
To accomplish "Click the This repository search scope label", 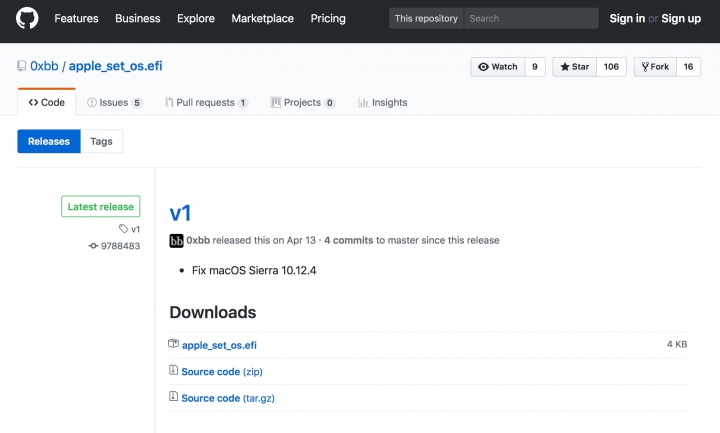I will [x=426, y=18].
